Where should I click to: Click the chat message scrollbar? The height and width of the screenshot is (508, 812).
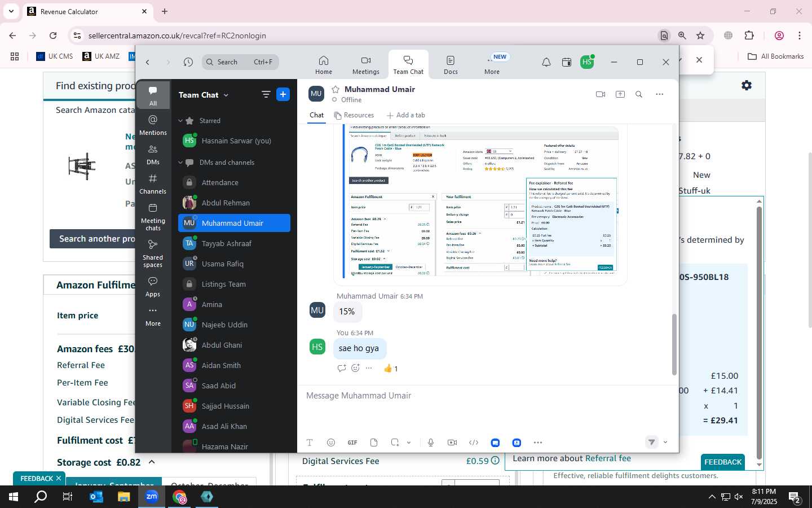click(674, 344)
